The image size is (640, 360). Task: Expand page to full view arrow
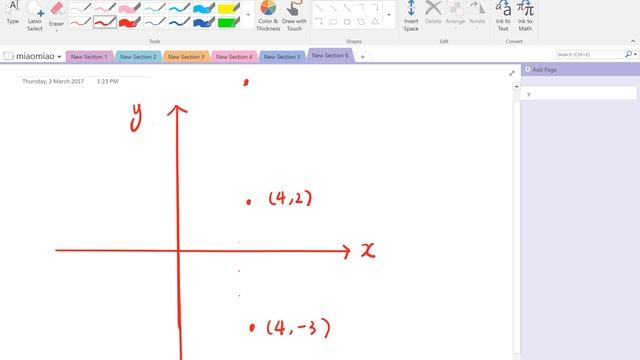[512, 73]
